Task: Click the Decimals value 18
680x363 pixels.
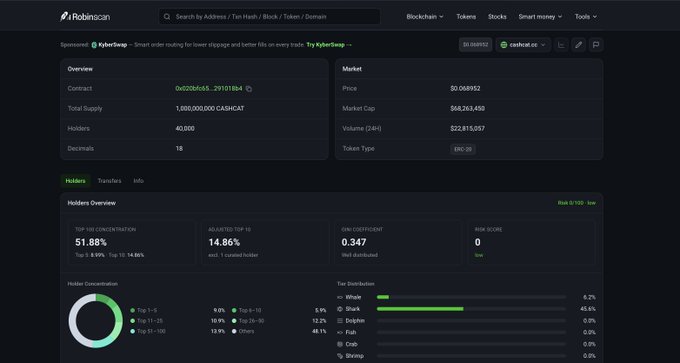Action: [x=179, y=148]
